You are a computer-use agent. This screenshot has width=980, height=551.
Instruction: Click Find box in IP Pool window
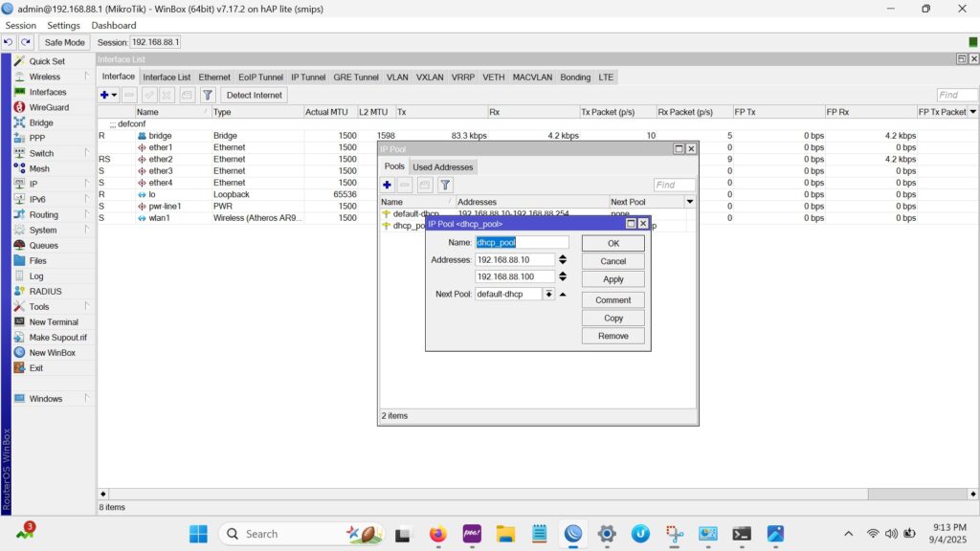click(x=674, y=185)
